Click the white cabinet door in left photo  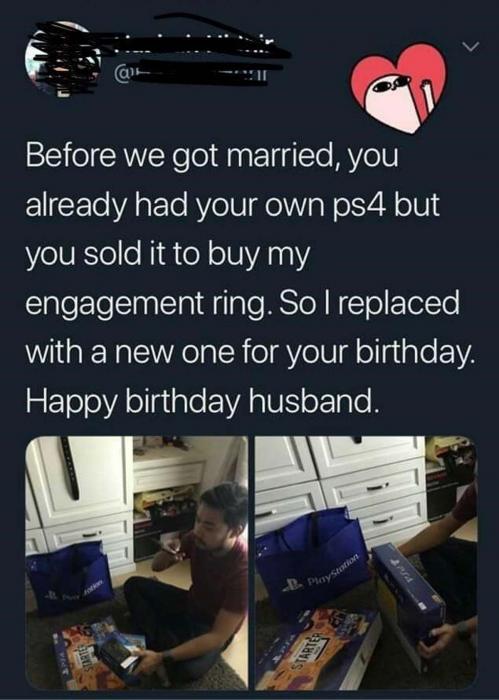coord(80,480)
